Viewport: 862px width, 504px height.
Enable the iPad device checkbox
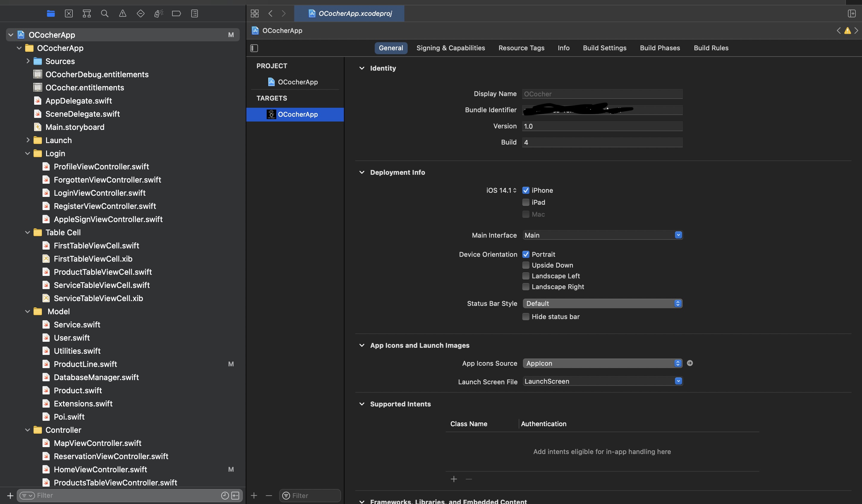526,202
